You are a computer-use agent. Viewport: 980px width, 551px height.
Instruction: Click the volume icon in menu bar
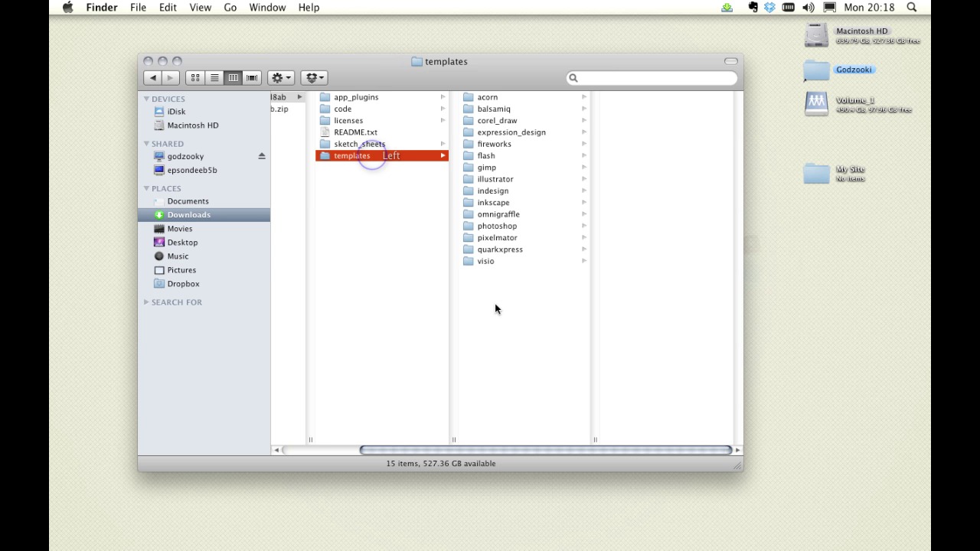[x=808, y=8]
